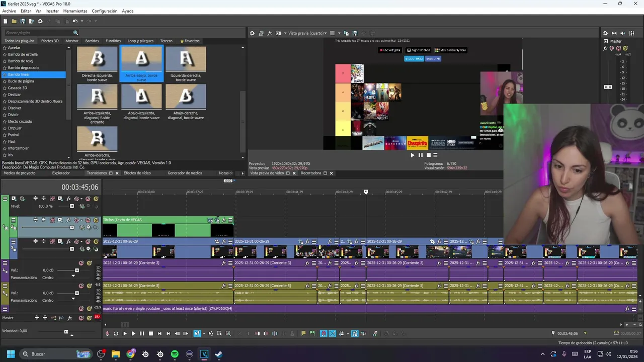Toggle Lock Envelopes to Events icon
The height and width of the screenshot is (362, 644).
(355, 333)
